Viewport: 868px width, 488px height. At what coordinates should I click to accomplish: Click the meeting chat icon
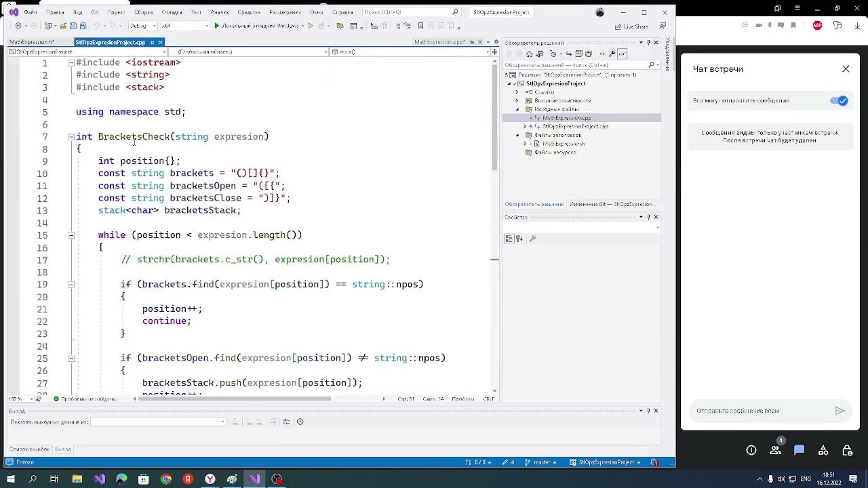coord(799,451)
